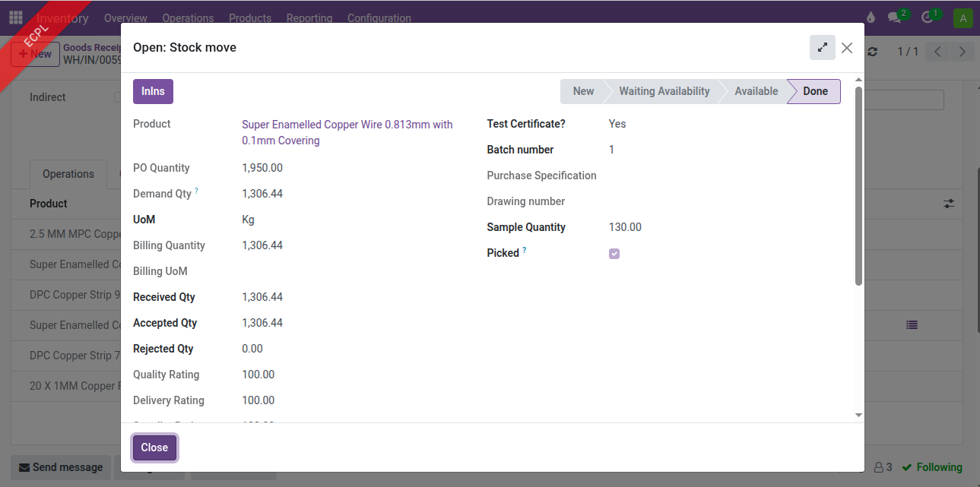Screen dimensions: 980x487
Task: Go to the next record arrow
Action: [x=963, y=52]
